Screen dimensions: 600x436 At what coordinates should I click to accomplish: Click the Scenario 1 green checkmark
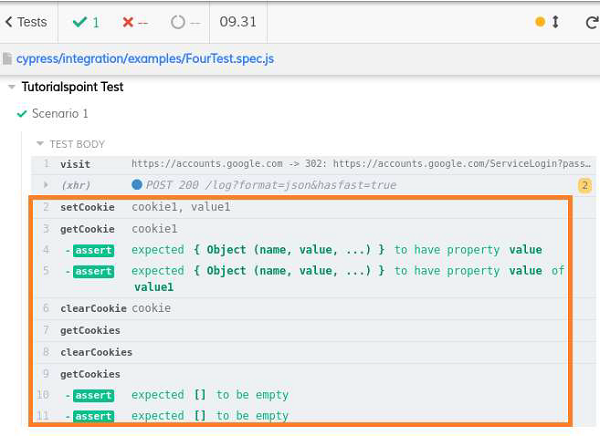pyautogui.click(x=21, y=114)
